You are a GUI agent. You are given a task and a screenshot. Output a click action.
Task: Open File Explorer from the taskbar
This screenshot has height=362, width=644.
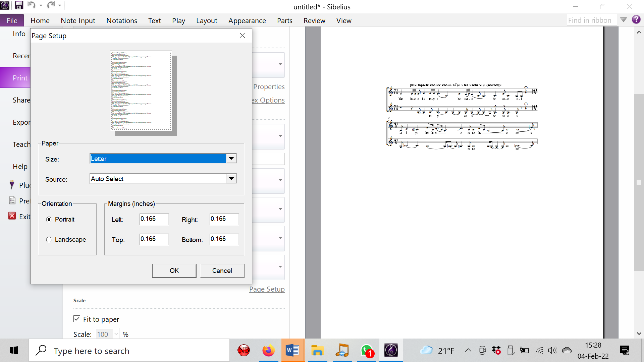click(x=317, y=351)
